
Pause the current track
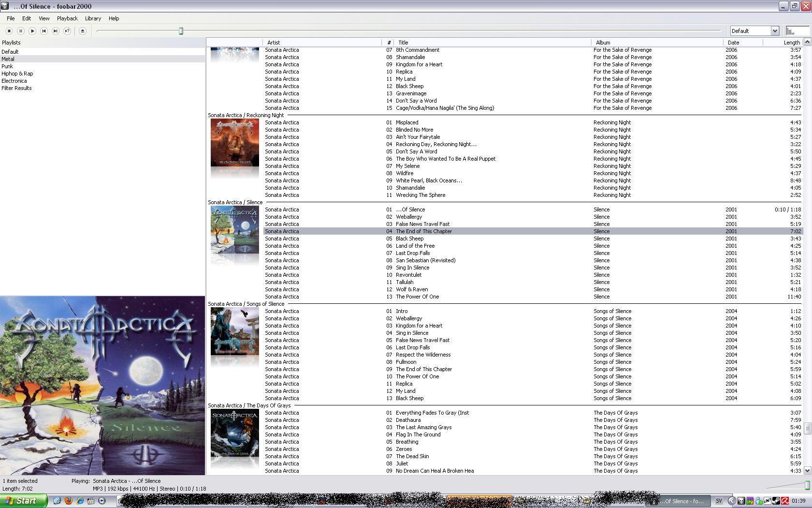(21, 31)
